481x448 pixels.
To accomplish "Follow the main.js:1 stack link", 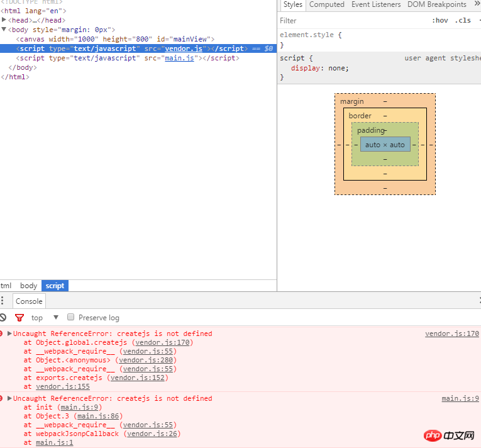I will pos(54,442).
